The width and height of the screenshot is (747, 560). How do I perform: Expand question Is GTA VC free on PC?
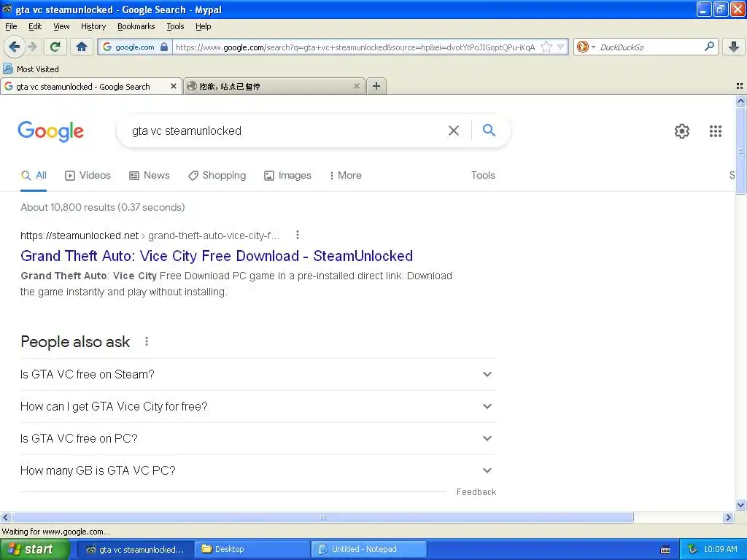[258, 438]
